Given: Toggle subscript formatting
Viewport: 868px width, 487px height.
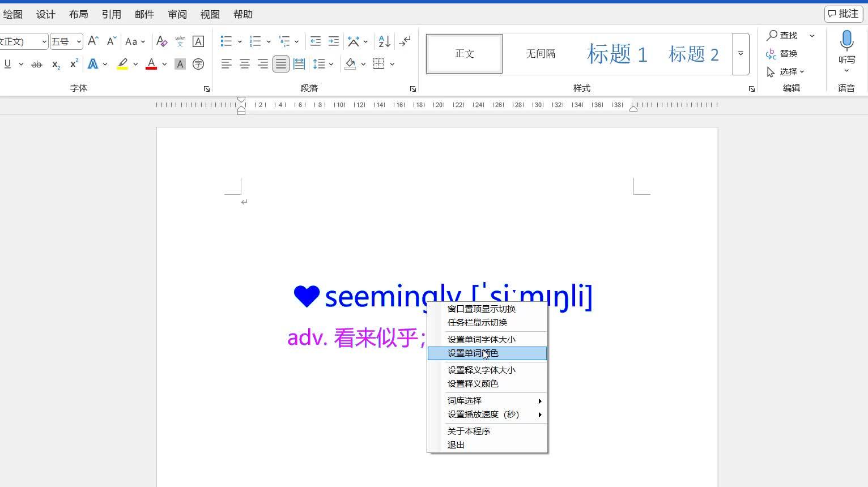Looking at the screenshot, I should pyautogui.click(x=56, y=64).
